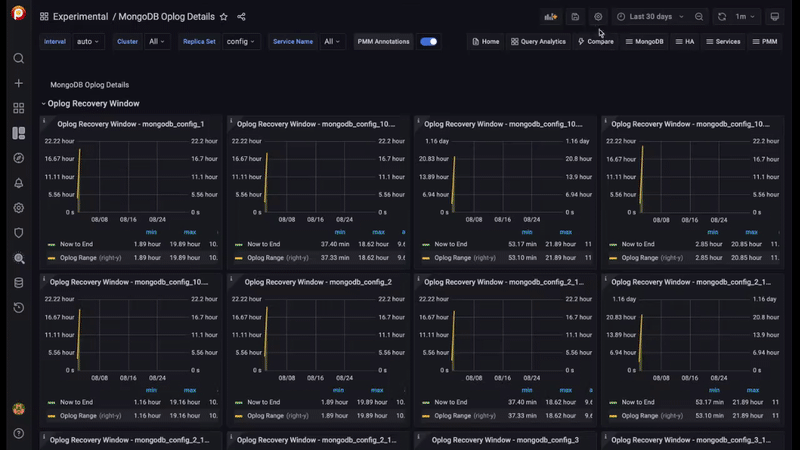Screen dimensions: 800x450
Task: Star the MongoDB Oplog Details dashboard
Action: click(224, 17)
